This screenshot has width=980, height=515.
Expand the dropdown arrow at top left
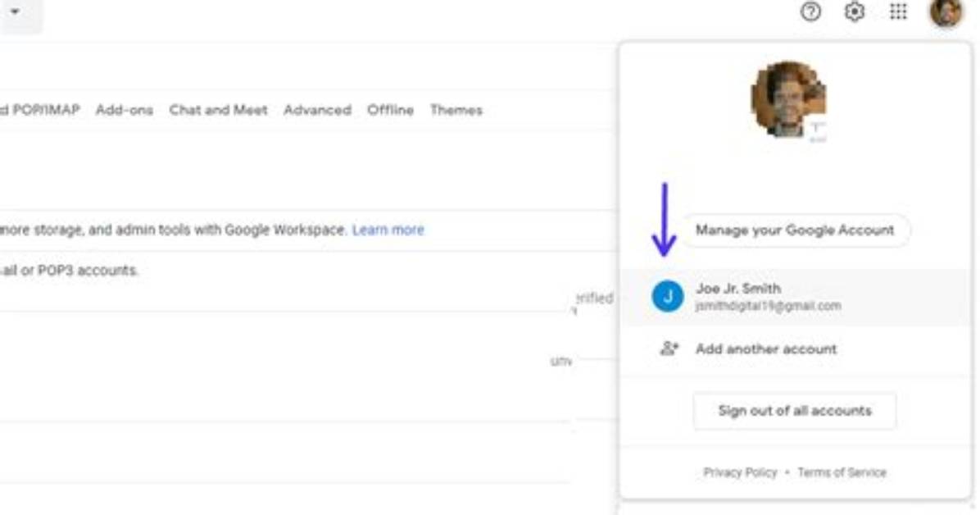tap(15, 11)
